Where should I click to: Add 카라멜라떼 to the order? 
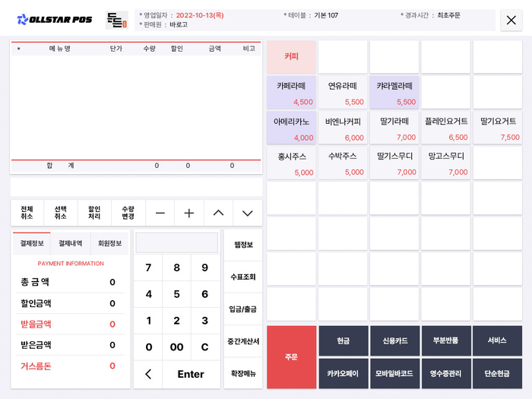click(394, 92)
